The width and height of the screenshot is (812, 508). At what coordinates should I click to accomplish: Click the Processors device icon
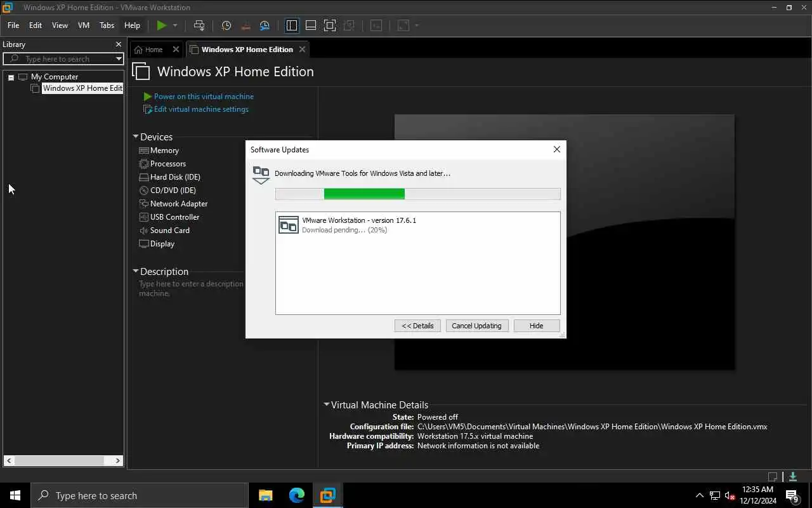[x=144, y=164]
